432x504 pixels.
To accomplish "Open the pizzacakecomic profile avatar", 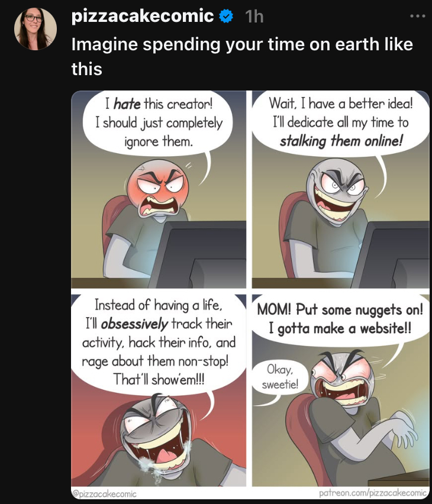I will [x=36, y=29].
